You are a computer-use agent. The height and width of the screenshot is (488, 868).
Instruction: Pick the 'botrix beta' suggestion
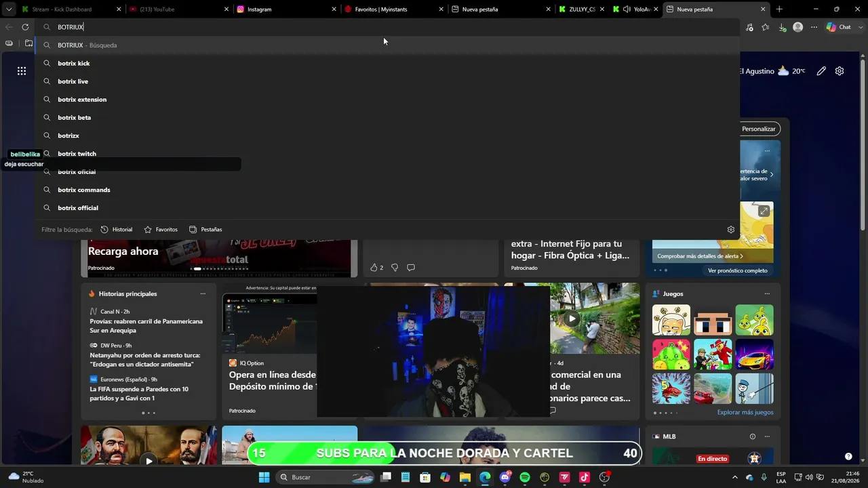point(387,117)
